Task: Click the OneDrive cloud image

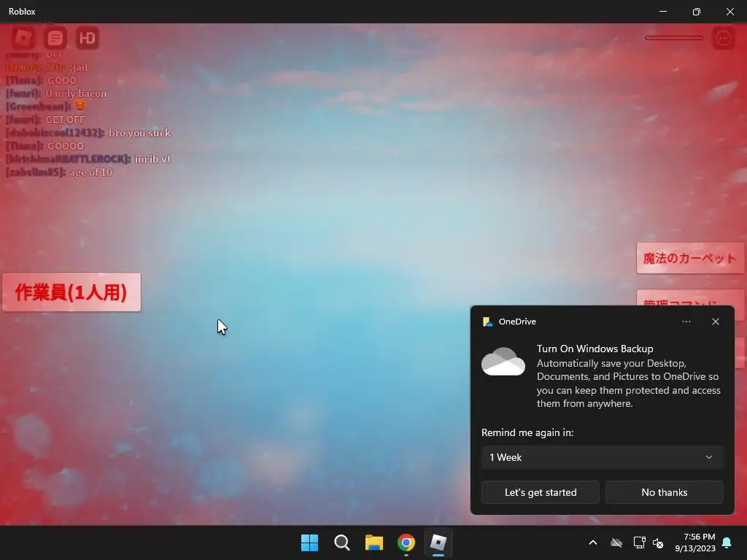Action: coord(503,362)
